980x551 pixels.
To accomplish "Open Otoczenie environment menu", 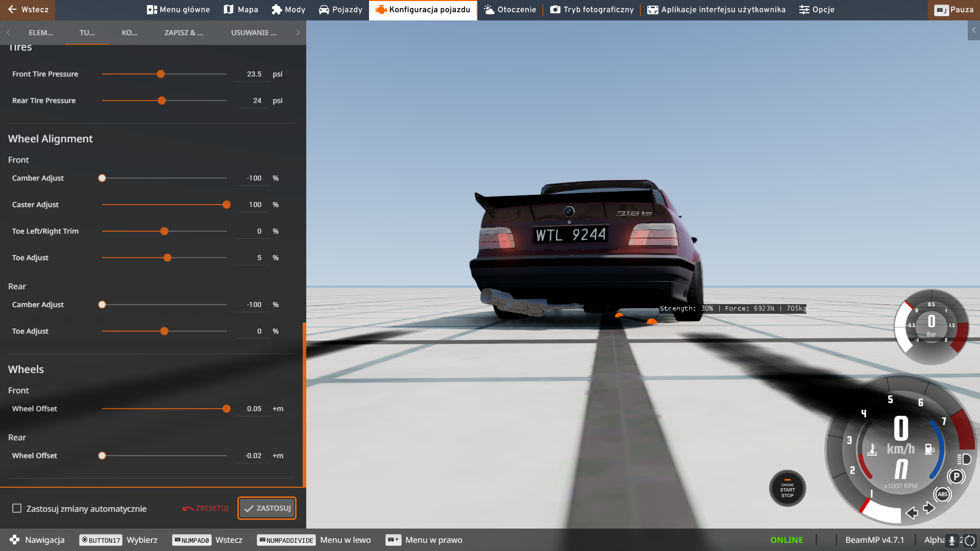I will (510, 10).
